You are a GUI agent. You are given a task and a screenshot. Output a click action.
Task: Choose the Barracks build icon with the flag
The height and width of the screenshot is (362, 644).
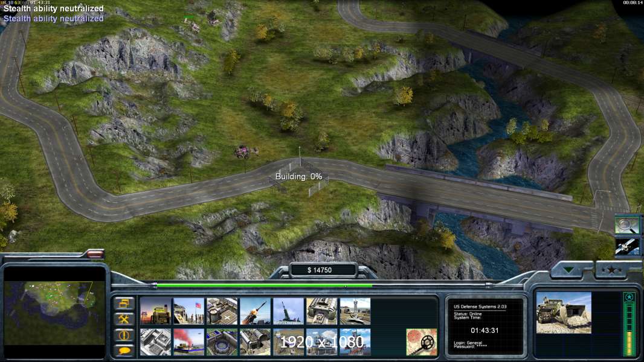pyautogui.click(x=189, y=311)
